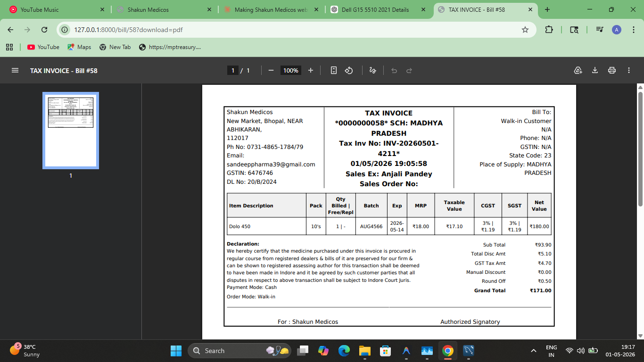
Task: Click the net value '₹180.00'
Action: coord(539,226)
